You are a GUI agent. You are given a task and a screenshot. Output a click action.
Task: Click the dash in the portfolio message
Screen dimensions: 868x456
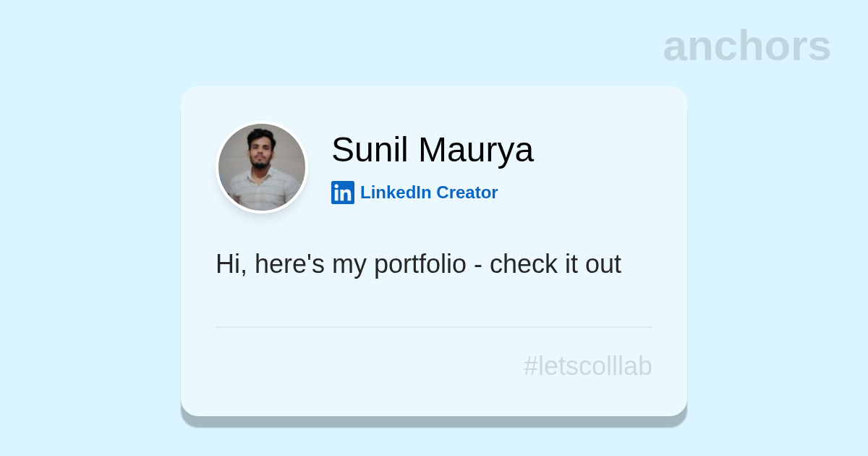coord(477,266)
